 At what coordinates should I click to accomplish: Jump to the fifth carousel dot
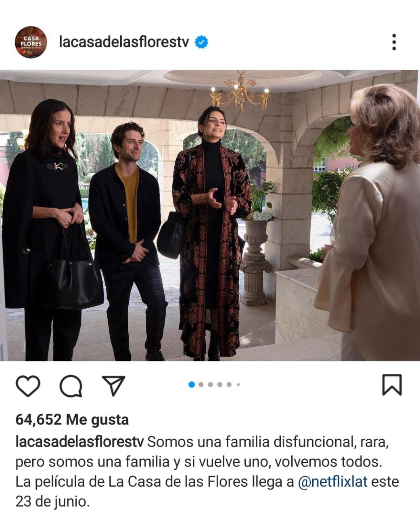(x=229, y=385)
